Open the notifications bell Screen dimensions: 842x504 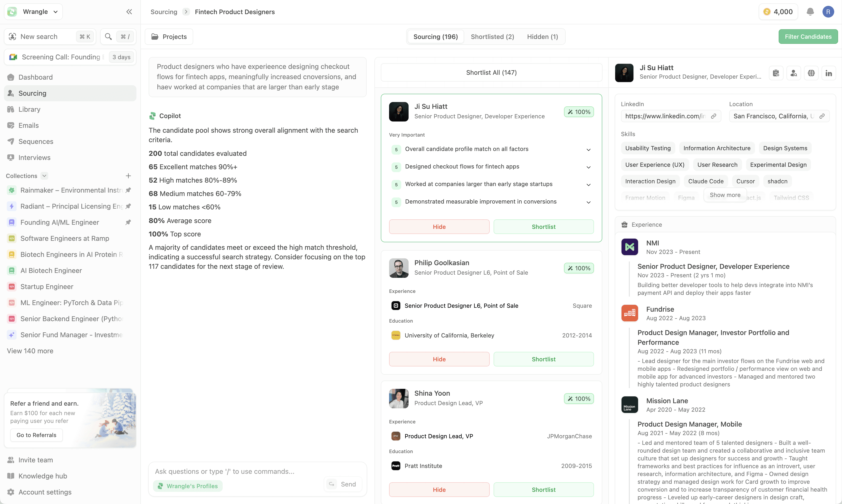point(810,12)
